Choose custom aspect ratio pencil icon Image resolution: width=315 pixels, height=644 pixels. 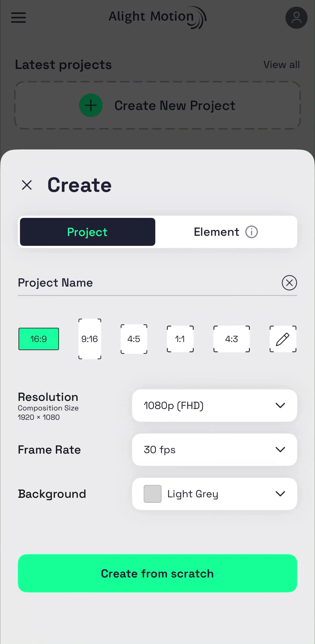coord(283,339)
